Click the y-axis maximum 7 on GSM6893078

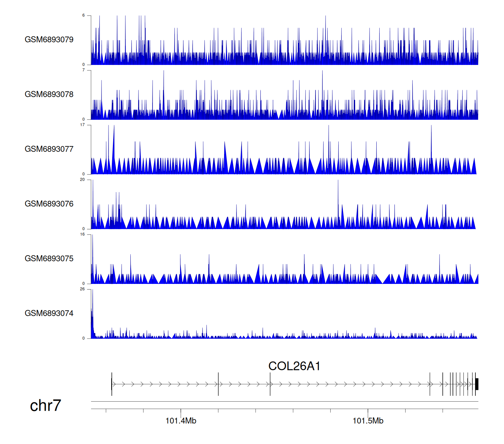click(84, 70)
